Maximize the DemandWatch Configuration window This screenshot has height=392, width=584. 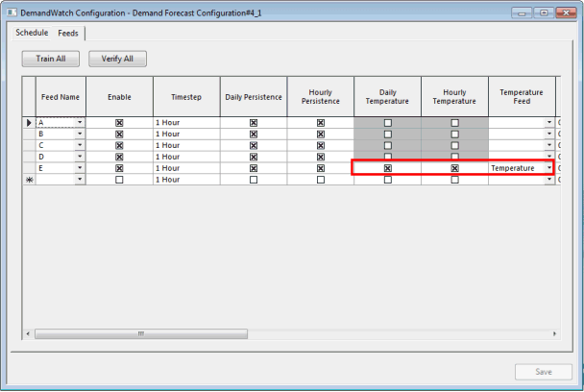[544, 13]
